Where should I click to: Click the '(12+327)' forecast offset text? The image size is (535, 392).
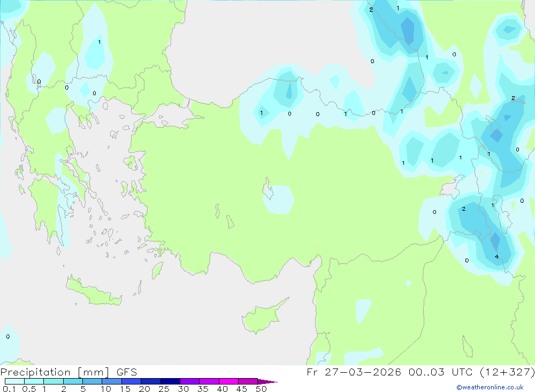pos(507,372)
